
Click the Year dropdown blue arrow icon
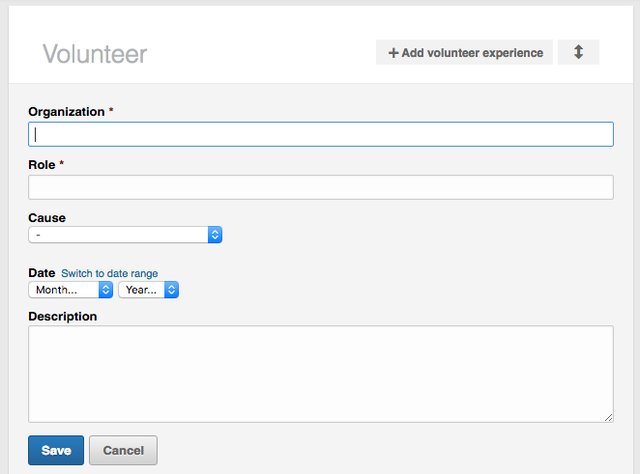[x=171, y=289]
